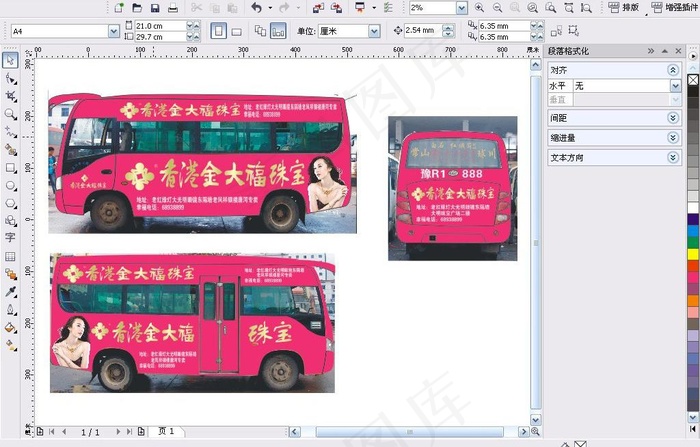Click the 排版 toolbar button
The width and height of the screenshot is (700, 447).
coord(624,7)
